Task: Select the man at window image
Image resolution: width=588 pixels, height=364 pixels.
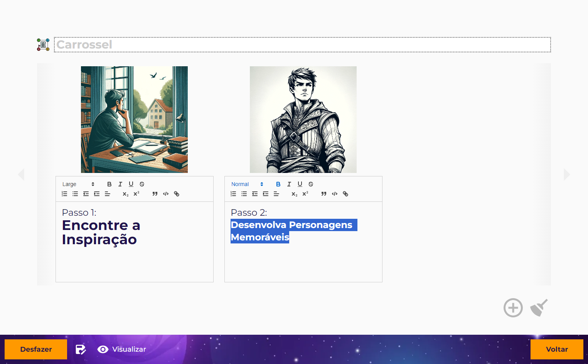Action: (x=134, y=119)
